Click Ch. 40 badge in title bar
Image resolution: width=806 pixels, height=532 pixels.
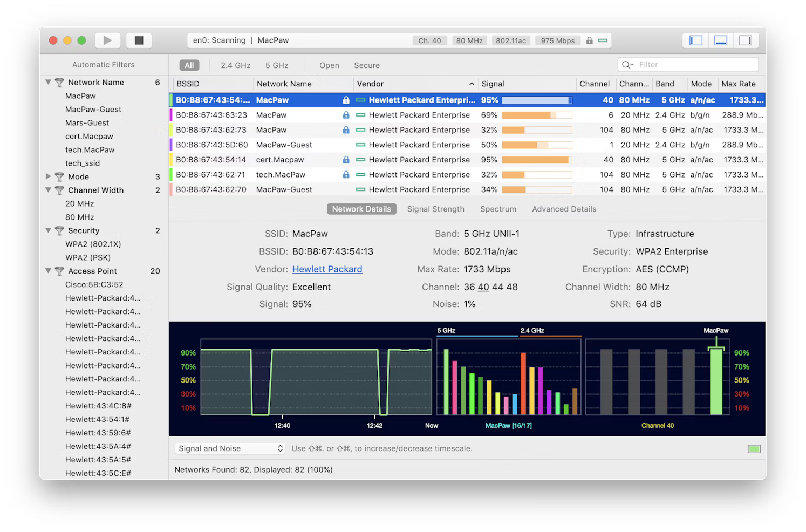point(429,41)
